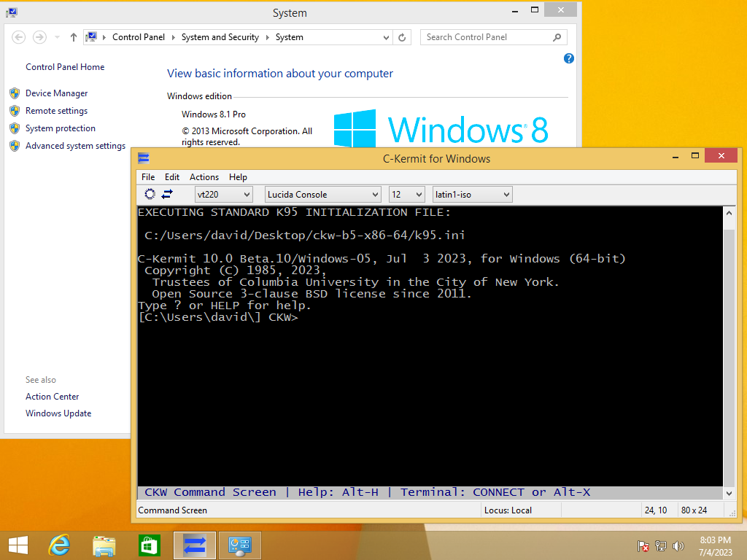Open System protection link

(x=61, y=128)
